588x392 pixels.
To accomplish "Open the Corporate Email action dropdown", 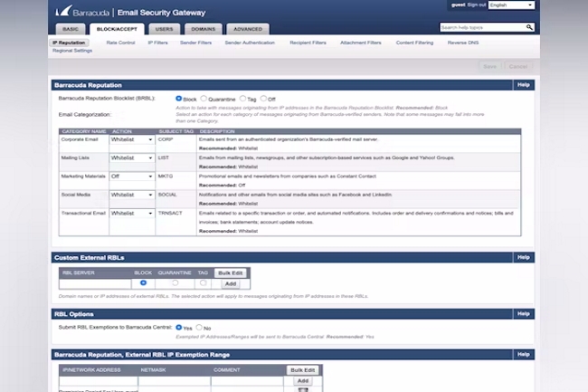I will coord(131,141).
